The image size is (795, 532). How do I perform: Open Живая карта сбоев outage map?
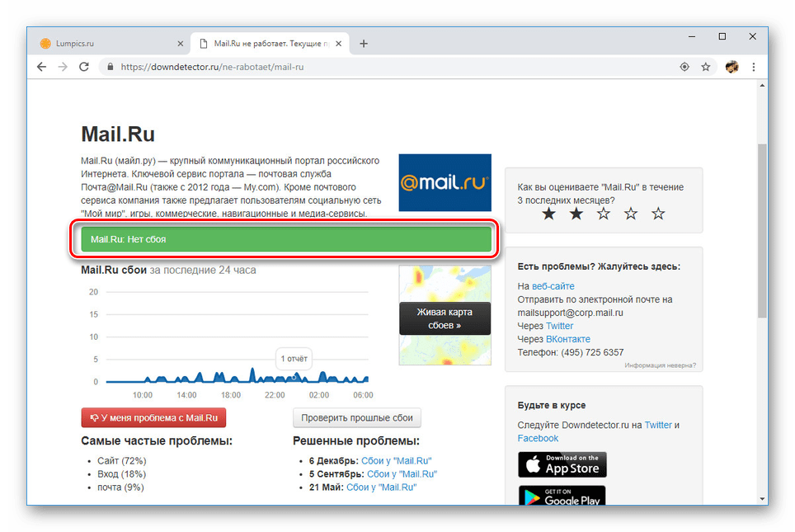point(445,318)
